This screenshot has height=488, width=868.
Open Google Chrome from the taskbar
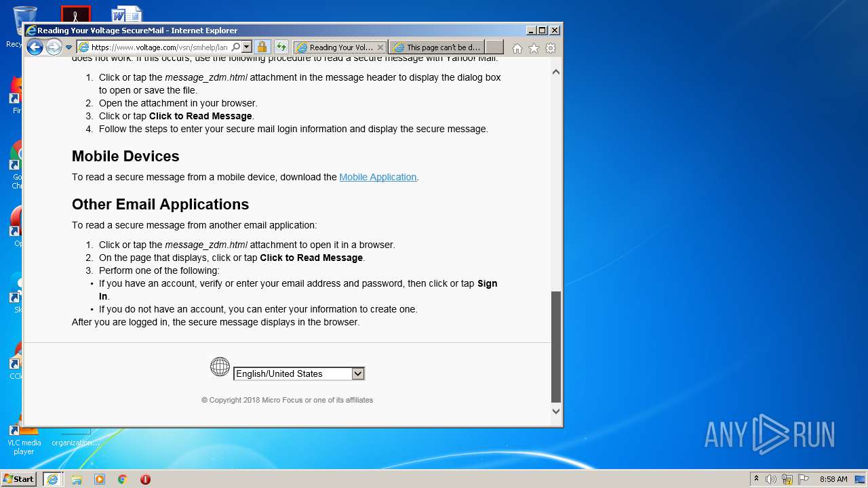click(x=123, y=479)
